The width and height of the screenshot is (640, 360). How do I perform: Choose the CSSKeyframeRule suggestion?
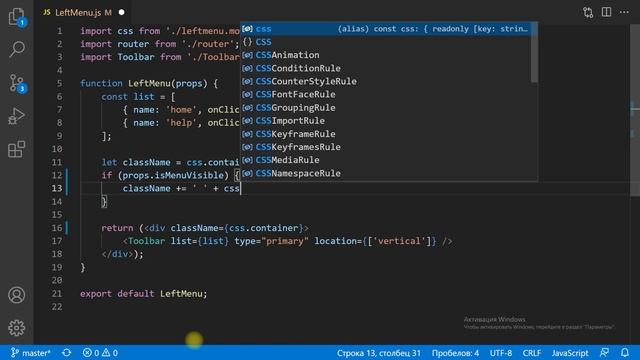[x=386, y=134]
